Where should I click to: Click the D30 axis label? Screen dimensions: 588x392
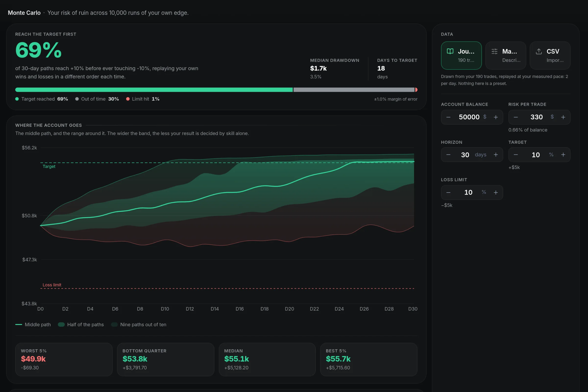coord(413,309)
